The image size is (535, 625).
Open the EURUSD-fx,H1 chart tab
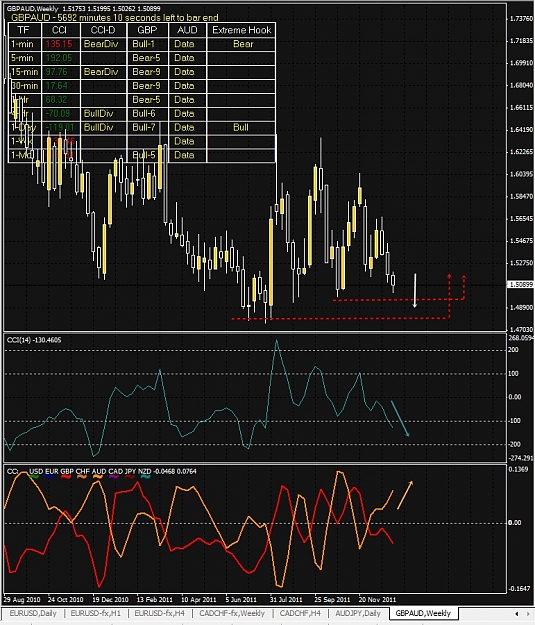[95, 613]
